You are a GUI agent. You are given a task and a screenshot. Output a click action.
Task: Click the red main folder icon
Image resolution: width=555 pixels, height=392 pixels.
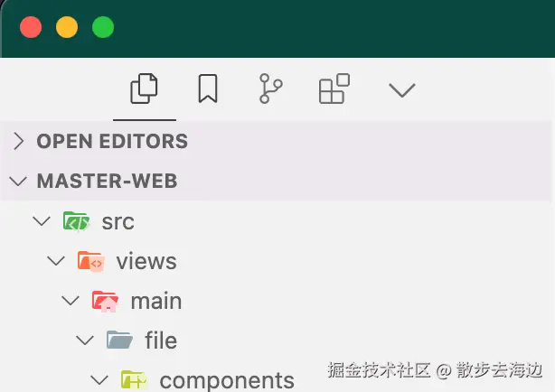[x=105, y=301]
